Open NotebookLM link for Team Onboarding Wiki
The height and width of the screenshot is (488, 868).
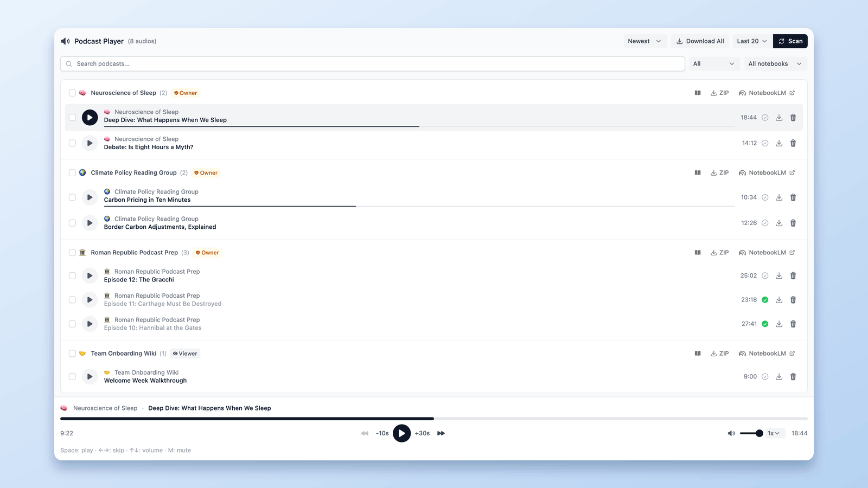click(767, 354)
